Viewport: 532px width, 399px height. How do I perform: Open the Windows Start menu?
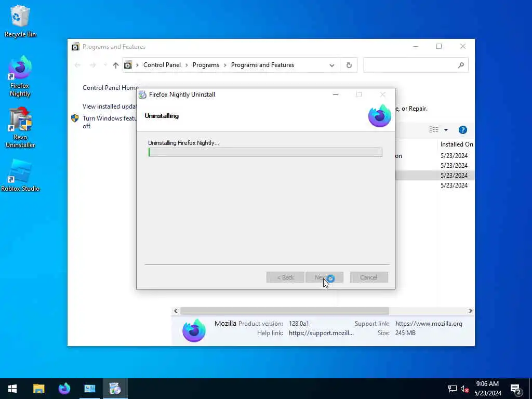tap(12, 389)
